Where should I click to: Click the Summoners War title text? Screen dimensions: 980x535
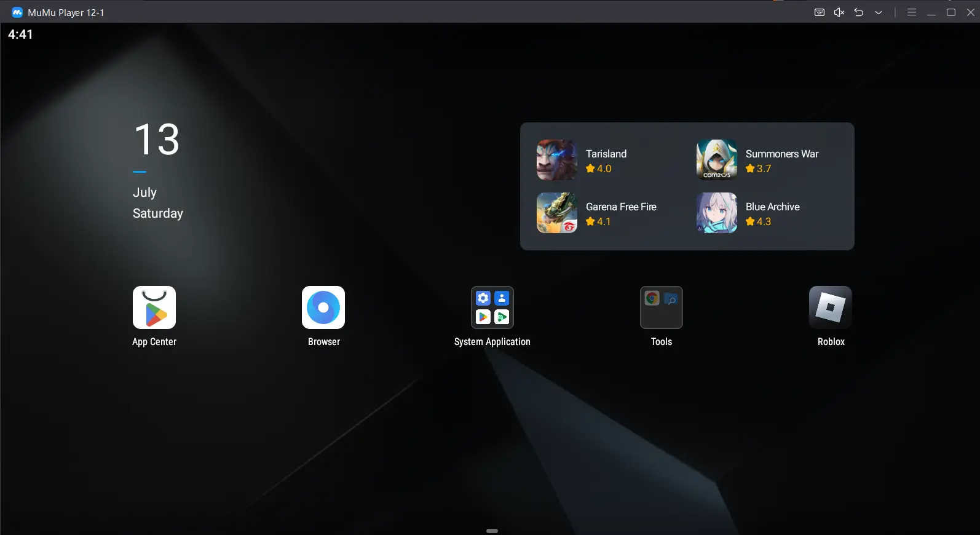pos(782,154)
